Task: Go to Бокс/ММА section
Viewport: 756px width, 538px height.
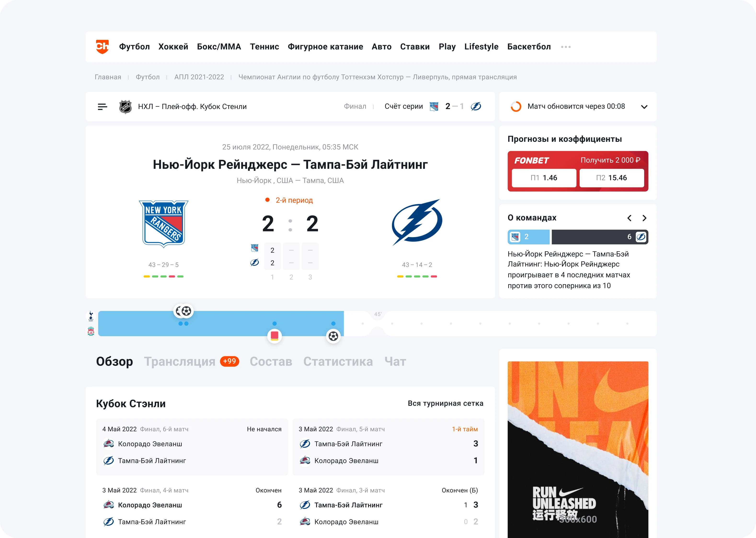Action: click(x=219, y=47)
